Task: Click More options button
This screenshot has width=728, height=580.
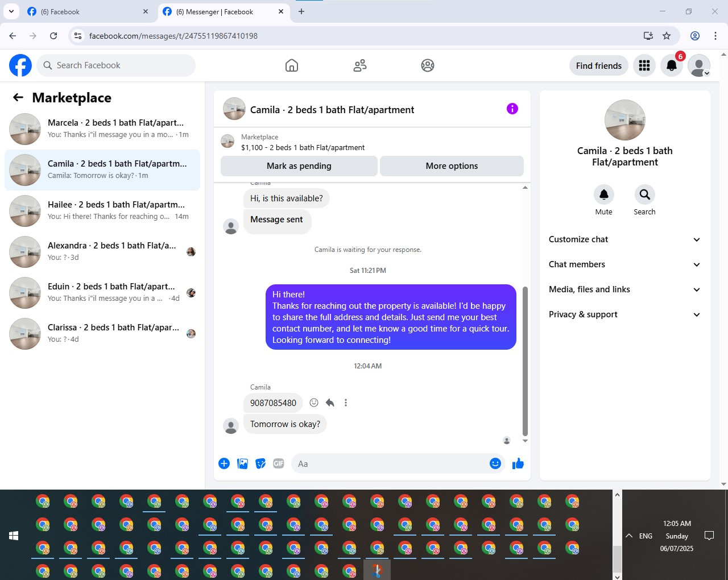Action: (452, 166)
